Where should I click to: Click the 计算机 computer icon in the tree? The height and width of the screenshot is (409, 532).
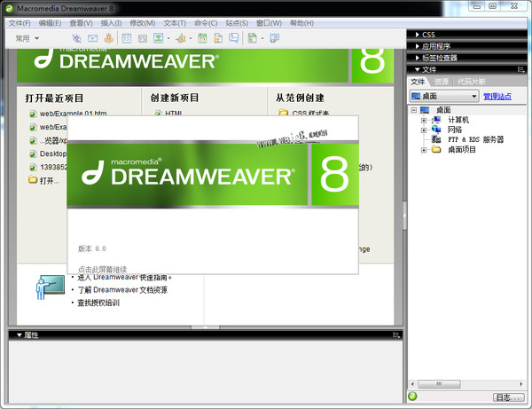pyautogui.click(x=436, y=120)
